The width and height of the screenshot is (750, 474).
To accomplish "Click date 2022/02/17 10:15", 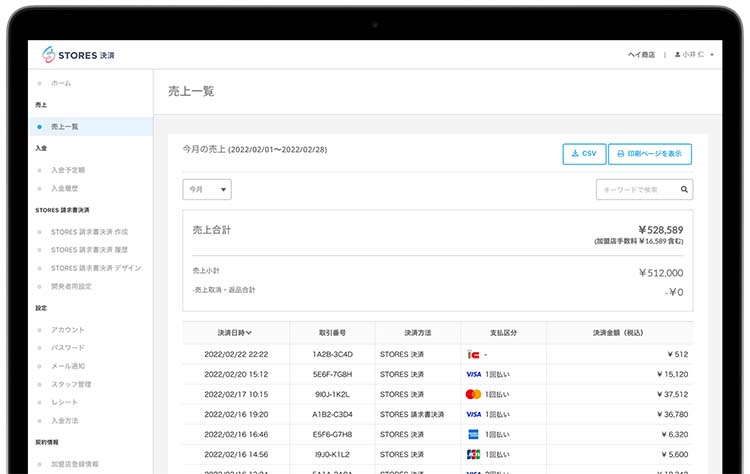I will pyautogui.click(x=236, y=395).
